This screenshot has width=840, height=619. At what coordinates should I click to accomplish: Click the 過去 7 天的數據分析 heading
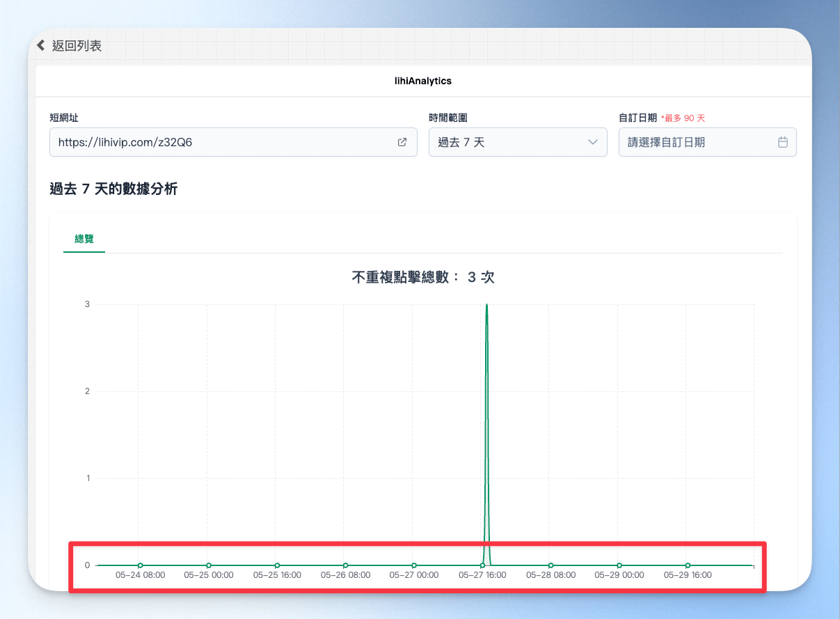113,189
